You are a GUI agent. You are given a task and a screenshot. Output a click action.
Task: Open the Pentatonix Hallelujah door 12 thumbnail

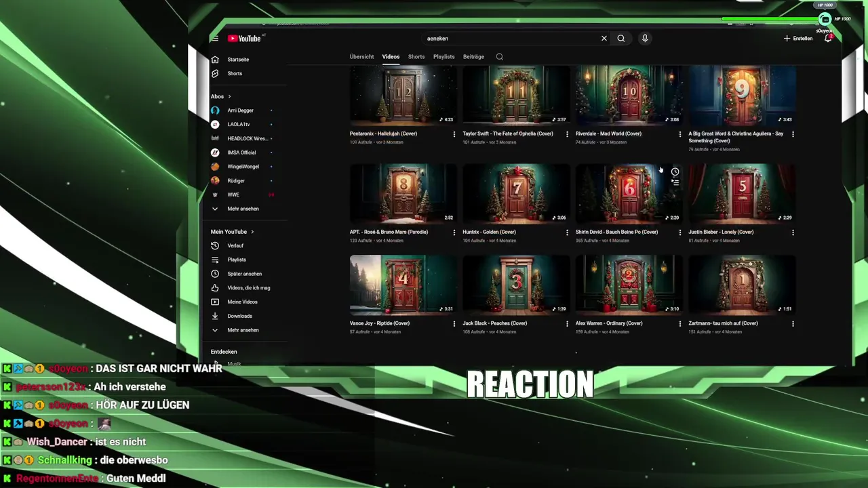403,96
